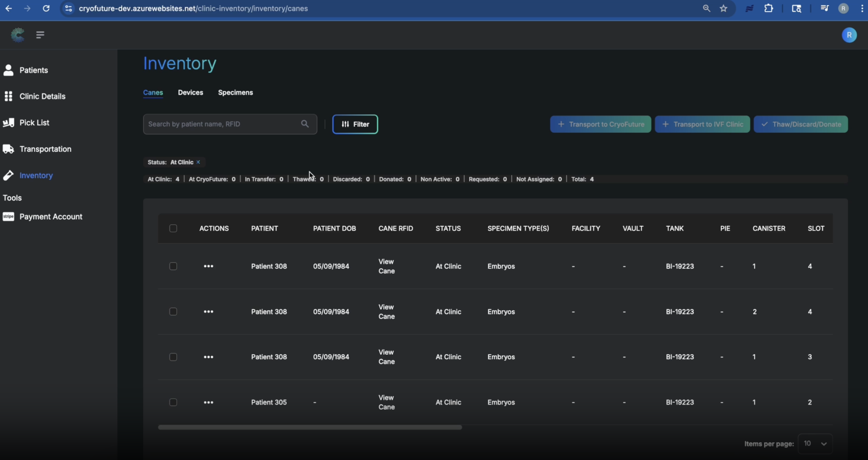Bookmark this page with star icon
Viewport: 868px width, 460px height.
point(723,8)
